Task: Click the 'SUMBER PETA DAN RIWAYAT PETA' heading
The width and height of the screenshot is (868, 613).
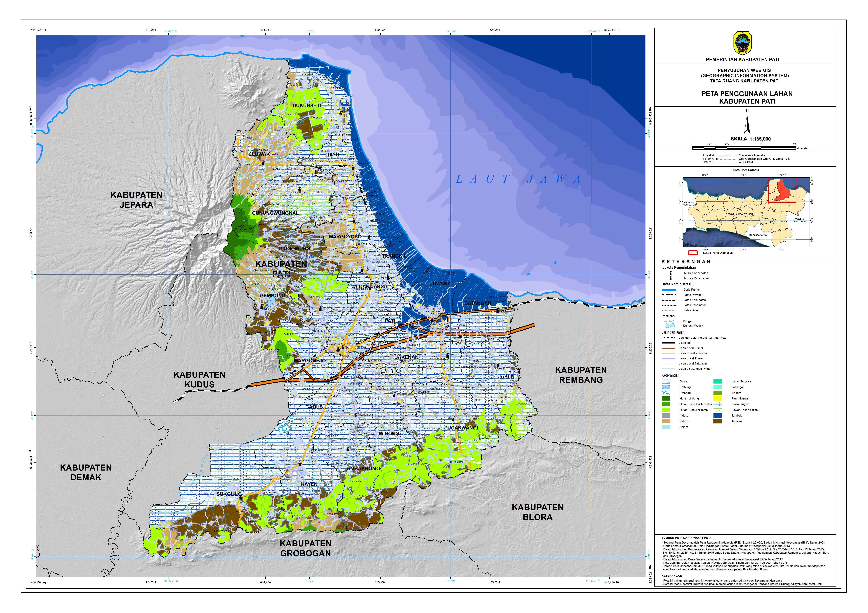Action: tap(686, 538)
